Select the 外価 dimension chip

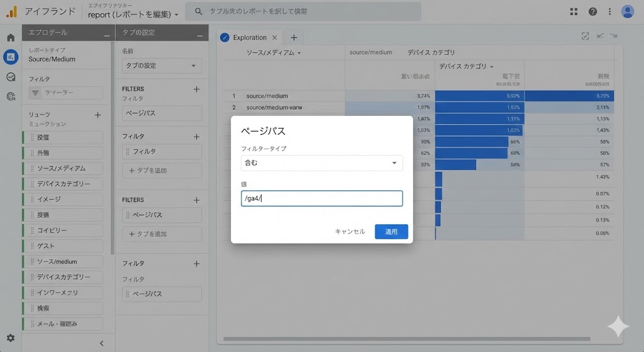coord(63,152)
